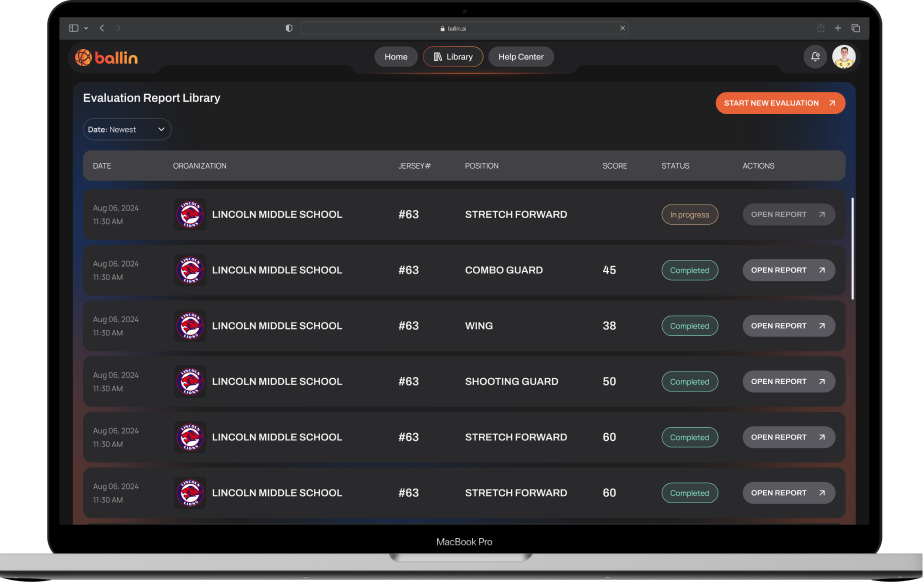Image resolution: width=923 pixels, height=582 pixels.
Task: Click the ballin.ai address bar
Action: pyautogui.click(x=464, y=28)
